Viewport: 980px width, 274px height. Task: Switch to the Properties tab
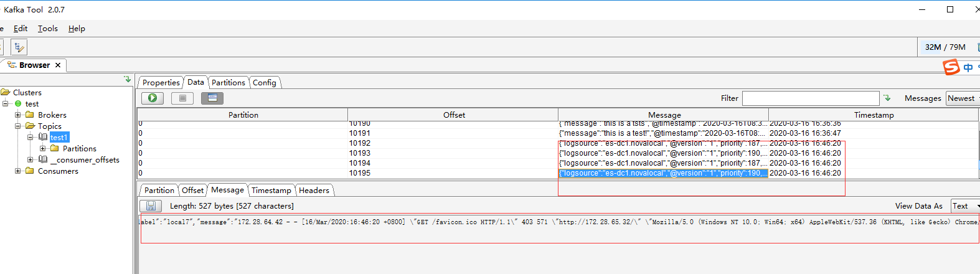(x=161, y=83)
